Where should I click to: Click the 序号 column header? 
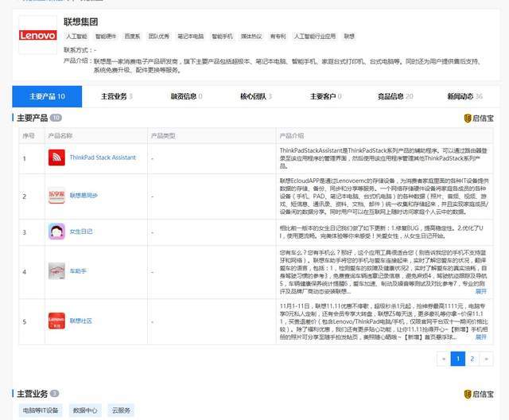pyautogui.click(x=29, y=136)
